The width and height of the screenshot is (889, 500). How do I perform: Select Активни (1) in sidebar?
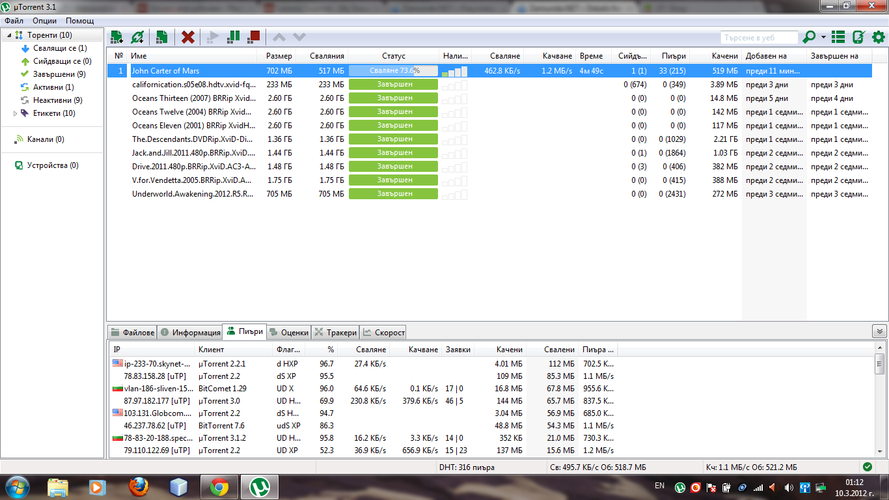53,87
